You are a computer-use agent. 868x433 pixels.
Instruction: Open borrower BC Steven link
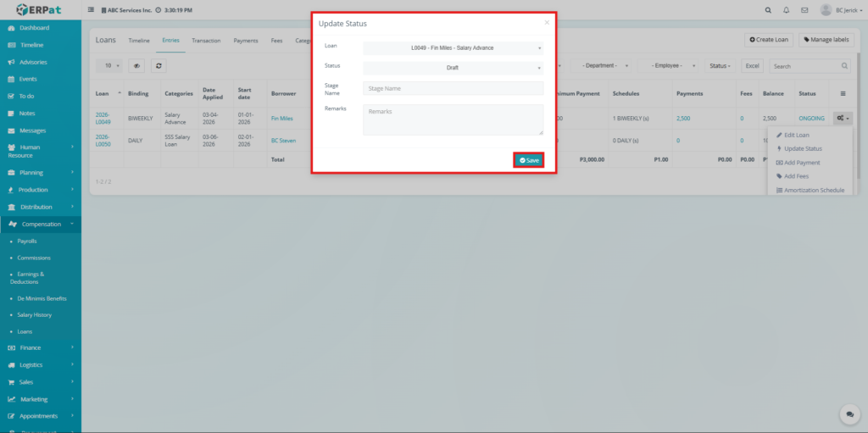(283, 141)
